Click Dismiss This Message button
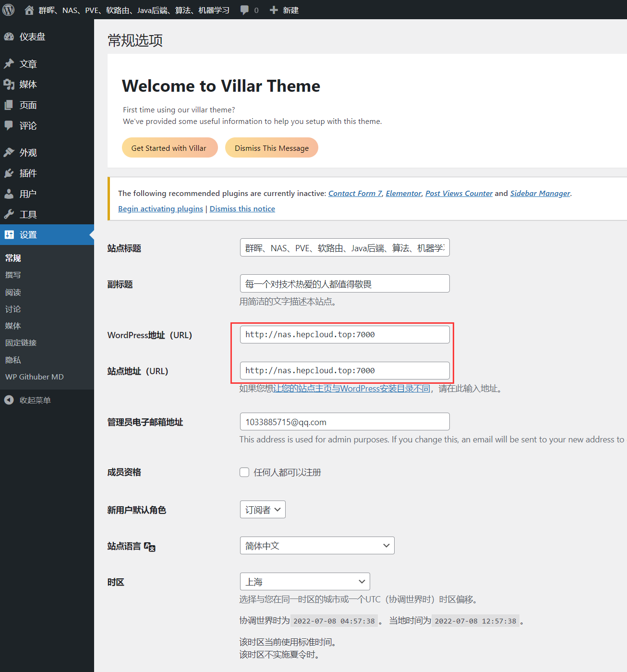This screenshot has width=627, height=672. pyautogui.click(x=272, y=147)
